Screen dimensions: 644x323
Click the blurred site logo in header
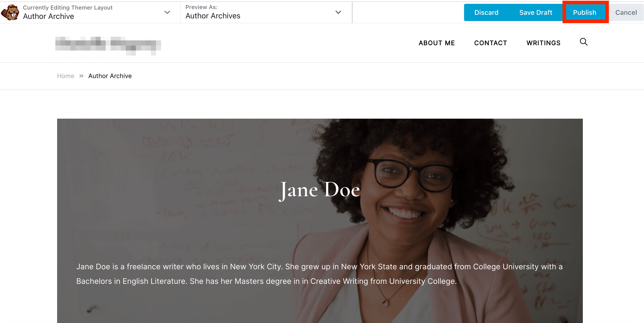(x=109, y=44)
